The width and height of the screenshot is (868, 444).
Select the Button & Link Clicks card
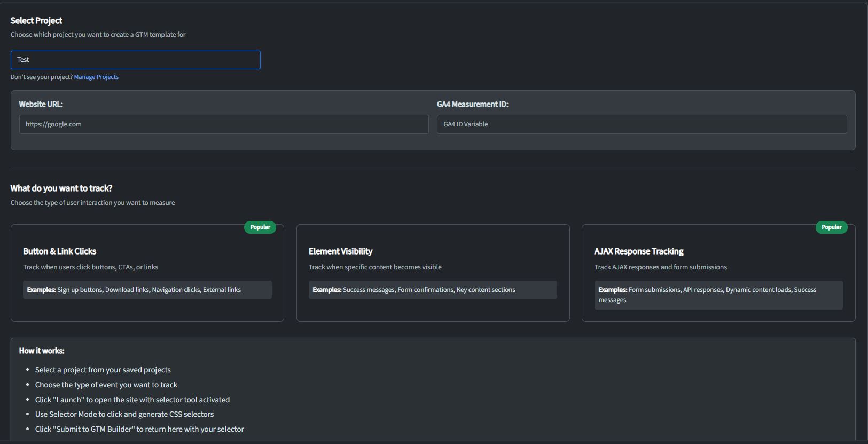pos(147,273)
